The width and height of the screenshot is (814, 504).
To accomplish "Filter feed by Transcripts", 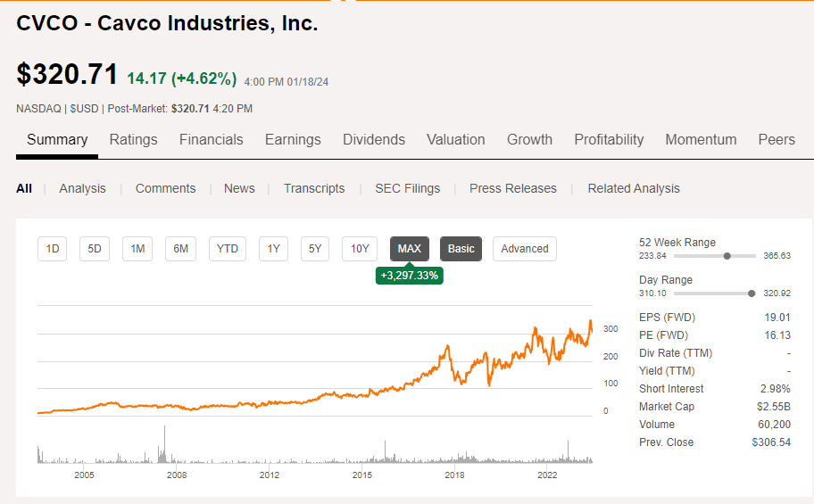I will tap(314, 188).
